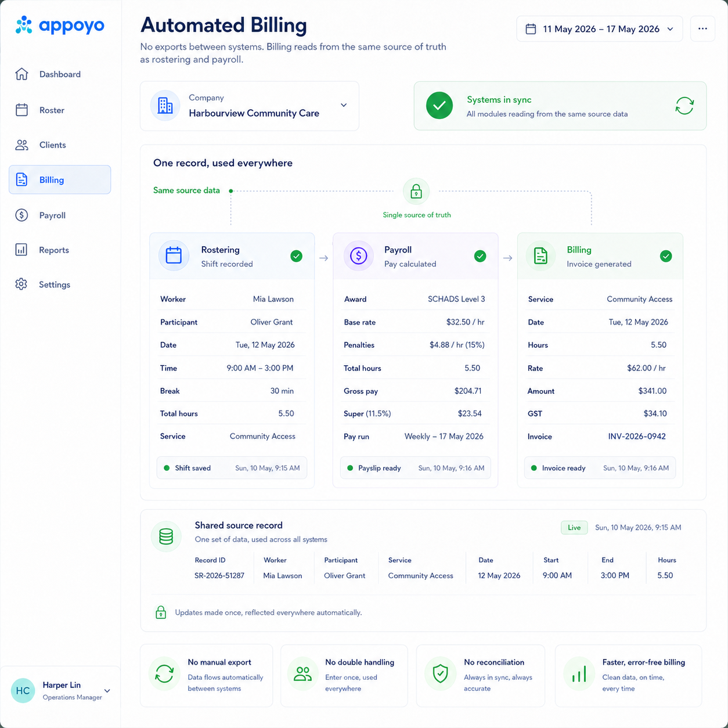This screenshot has width=728, height=728.
Task: Click the SCHADS Level 3 award value
Action: click(x=456, y=299)
